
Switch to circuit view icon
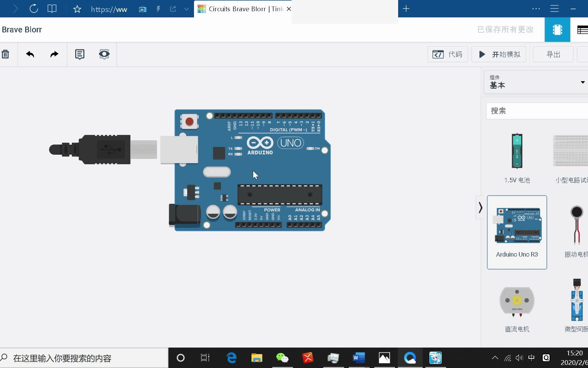point(557,30)
